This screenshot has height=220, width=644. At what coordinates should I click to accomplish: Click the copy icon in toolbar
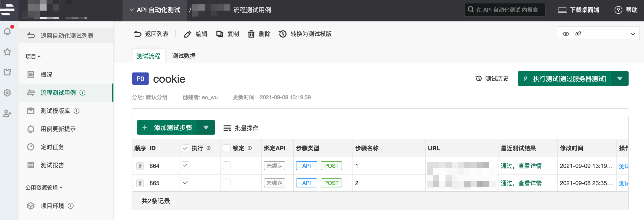point(220,34)
